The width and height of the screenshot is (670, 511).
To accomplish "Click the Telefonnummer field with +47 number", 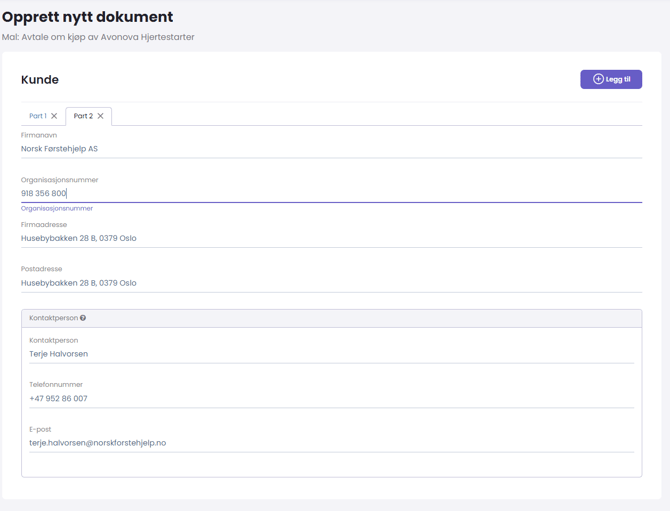I will [330, 398].
